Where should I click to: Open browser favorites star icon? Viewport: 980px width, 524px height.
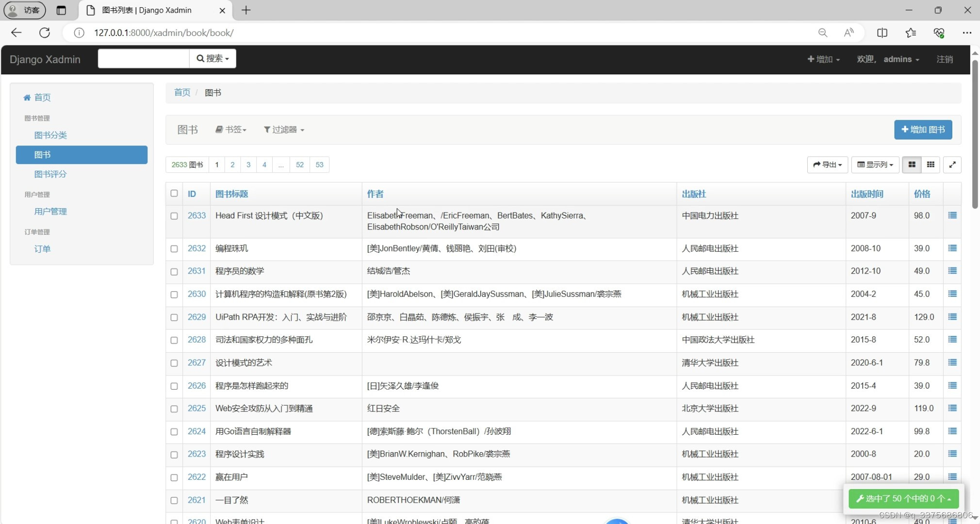(x=910, y=33)
